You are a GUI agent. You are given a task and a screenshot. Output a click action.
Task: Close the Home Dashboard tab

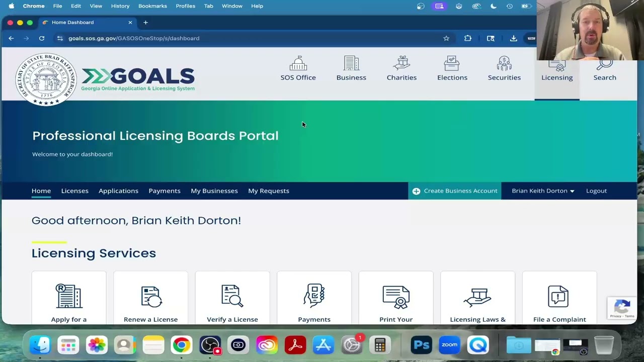[130, 22]
